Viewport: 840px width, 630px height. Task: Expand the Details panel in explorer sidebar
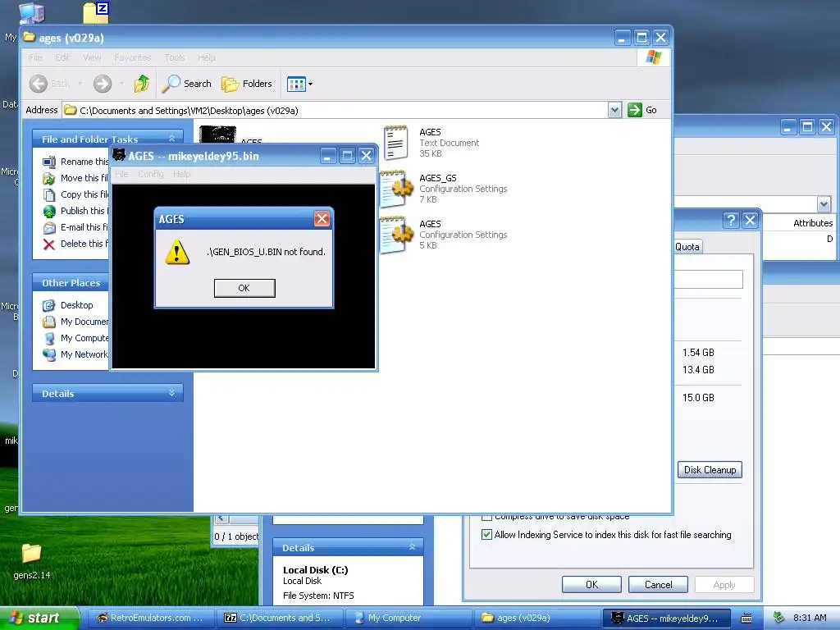click(172, 393)
